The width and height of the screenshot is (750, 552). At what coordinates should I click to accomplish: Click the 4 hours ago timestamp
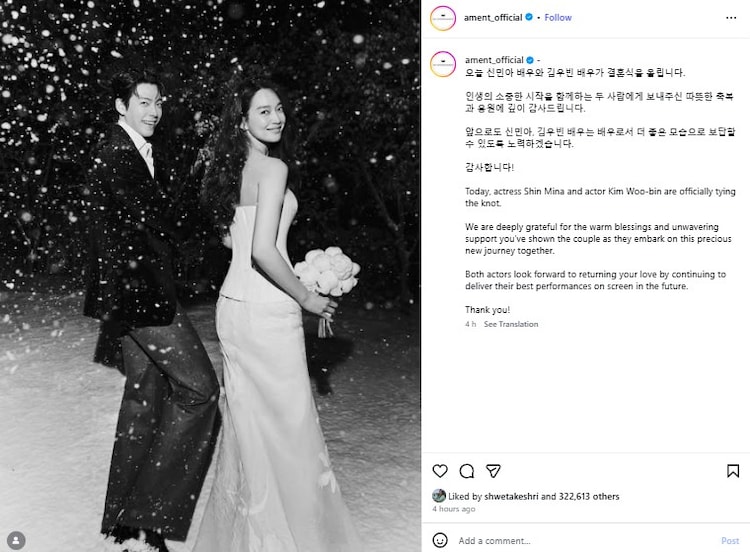453,509
